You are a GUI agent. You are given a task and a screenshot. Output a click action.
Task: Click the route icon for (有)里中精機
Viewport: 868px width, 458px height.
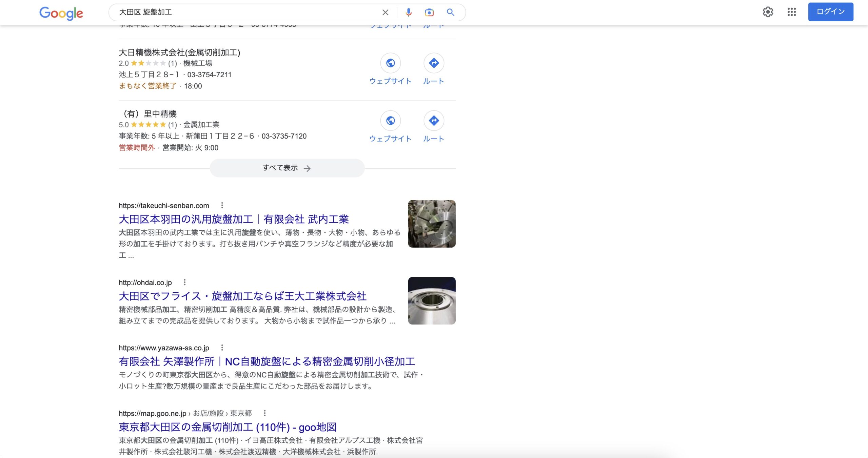[x=434, y=121]
